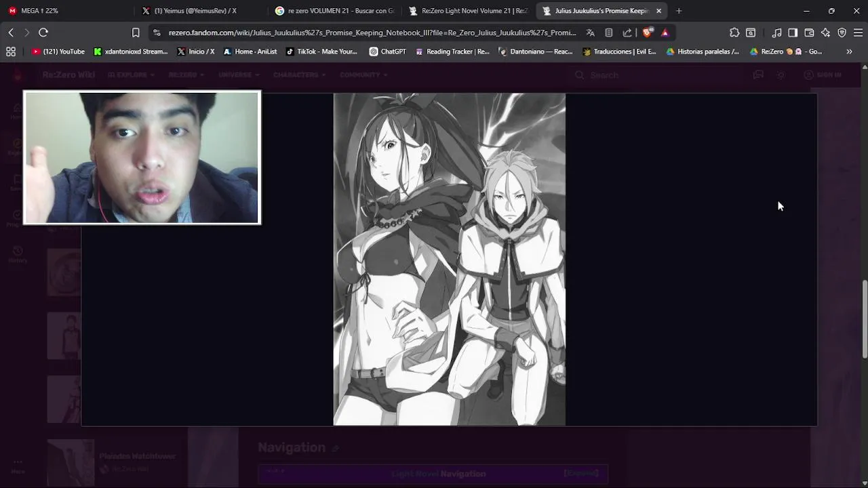Viewport: 868px width, 488px height.
Task: Click the browser forward arrow
Action: pyautogui.click(x=27, y=33)
